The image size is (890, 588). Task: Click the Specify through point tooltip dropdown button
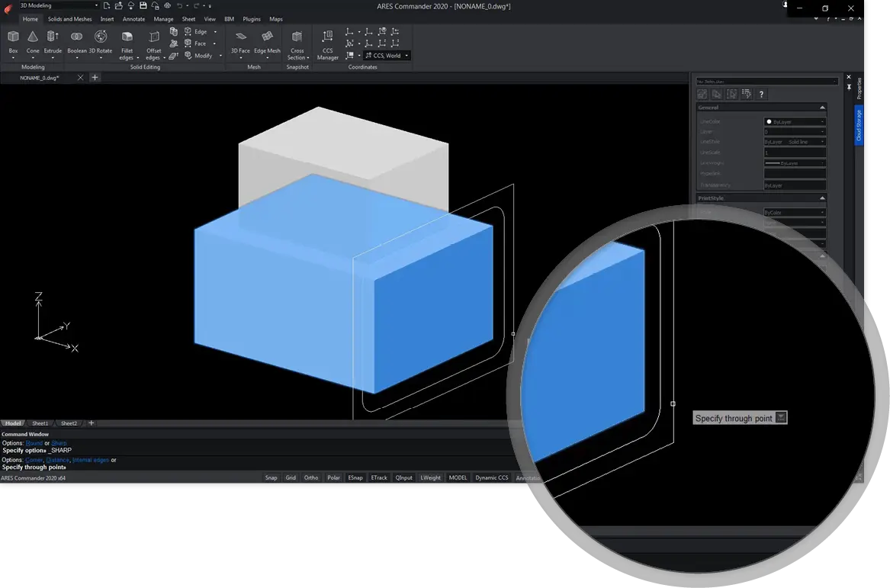pos(781,418)
